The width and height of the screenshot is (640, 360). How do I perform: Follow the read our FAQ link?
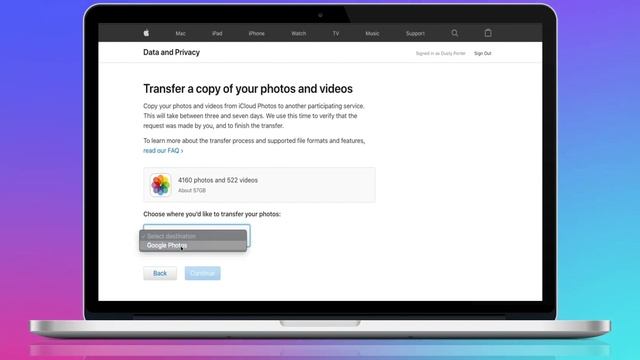point(163,151)
